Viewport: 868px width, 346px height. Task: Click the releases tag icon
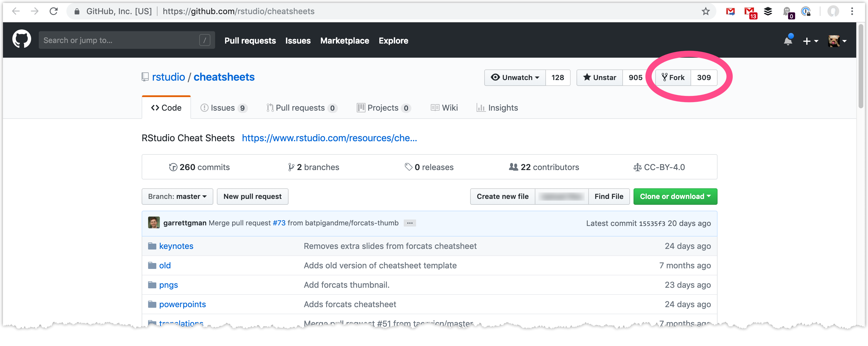click(408, 167)
